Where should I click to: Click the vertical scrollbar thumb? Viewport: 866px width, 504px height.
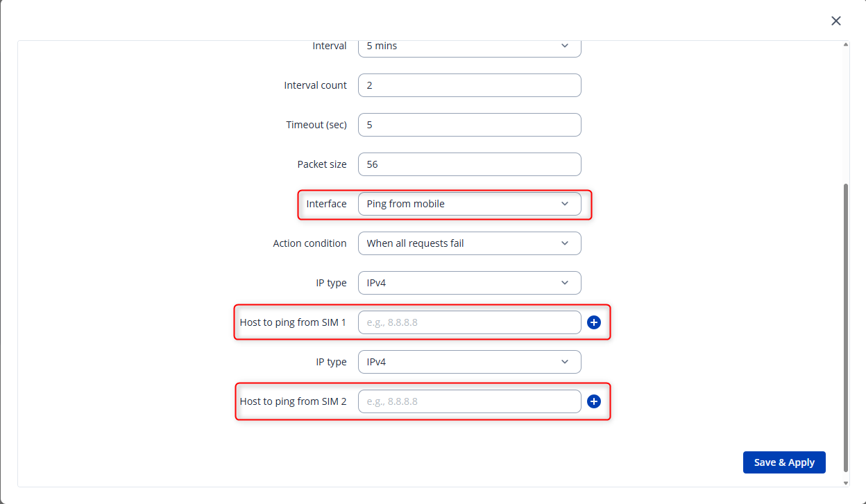click(845, 326)
